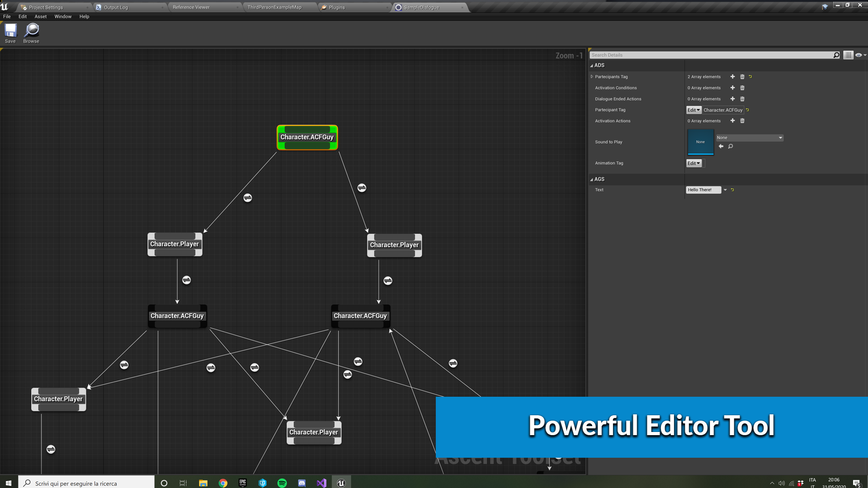868x488 pixels.
Task: Open the Sound to Play dropdown
Action: 750,137
